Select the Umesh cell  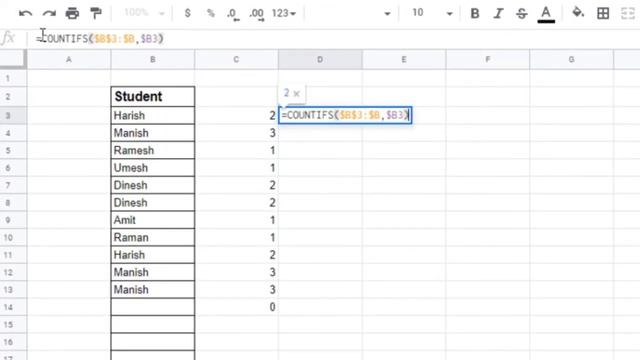(153, 168)
